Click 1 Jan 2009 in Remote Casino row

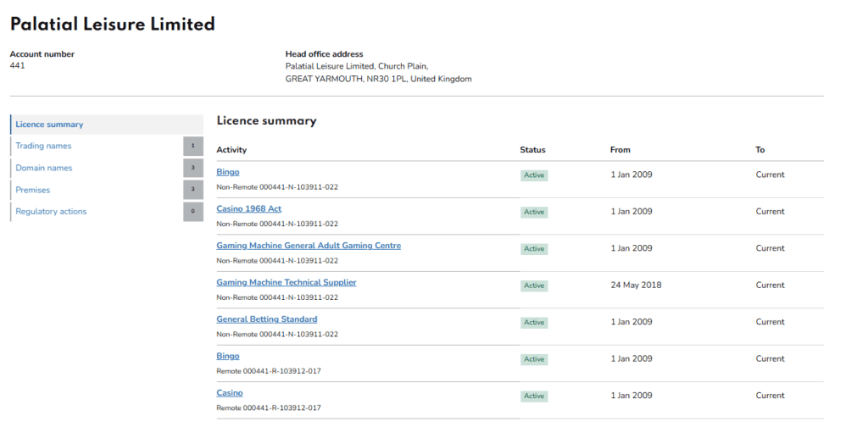coord(631,396)
